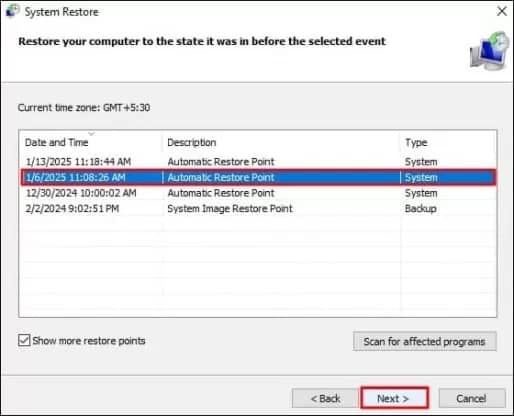Click Show more restore points label text
Viewport: 514px width, 416px height.
point(89,341)
